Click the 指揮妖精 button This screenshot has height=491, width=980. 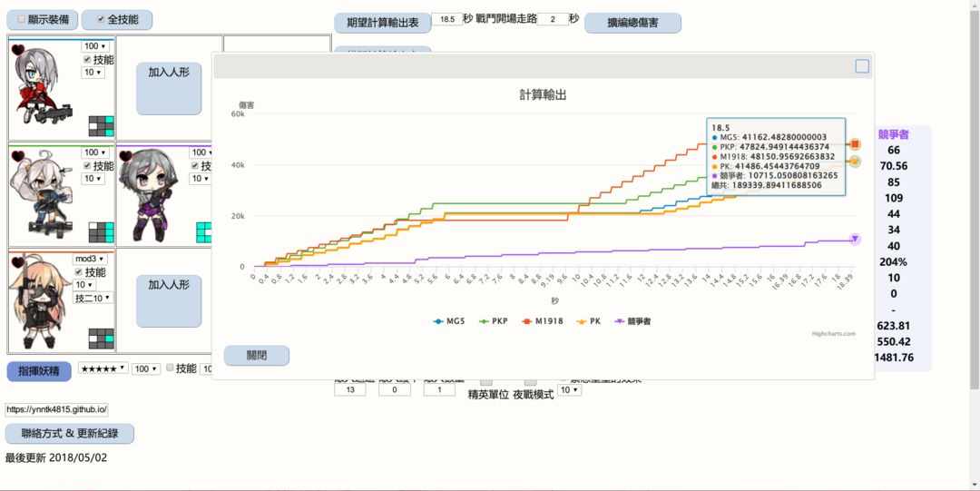39,371
